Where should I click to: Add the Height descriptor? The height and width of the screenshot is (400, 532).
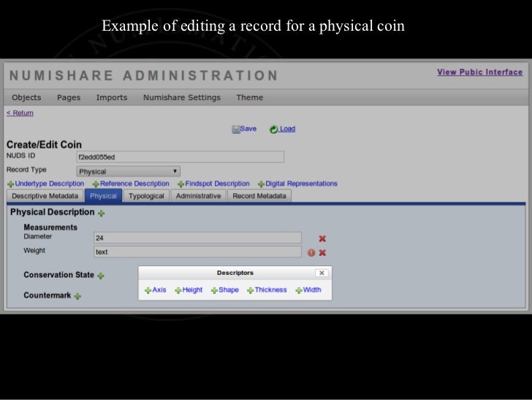192,290
